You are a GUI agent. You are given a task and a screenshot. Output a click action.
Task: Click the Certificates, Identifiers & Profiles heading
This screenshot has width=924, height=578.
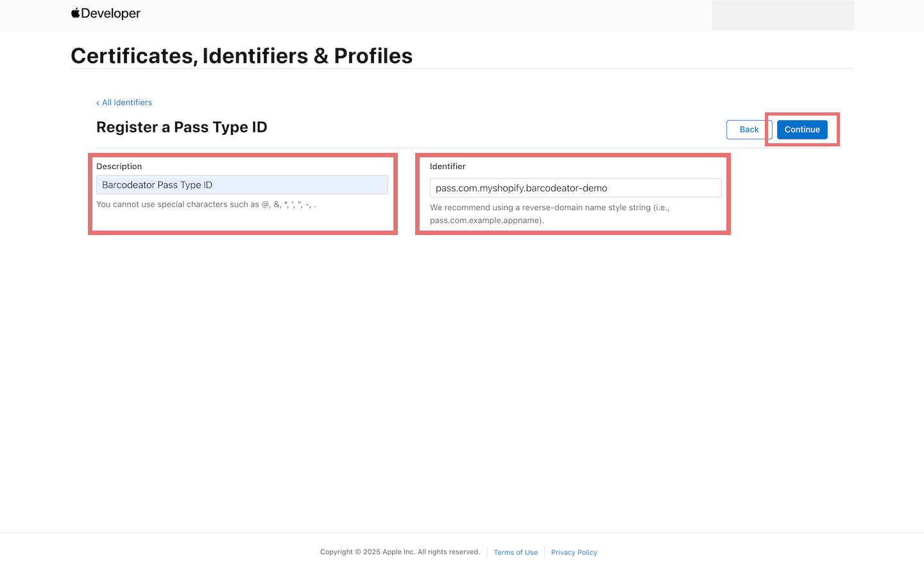(241, 56)
